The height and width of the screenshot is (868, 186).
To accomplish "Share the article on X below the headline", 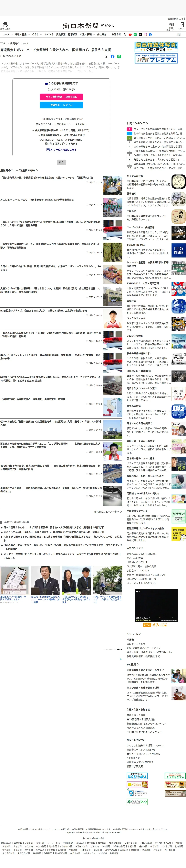I will 106,57.
